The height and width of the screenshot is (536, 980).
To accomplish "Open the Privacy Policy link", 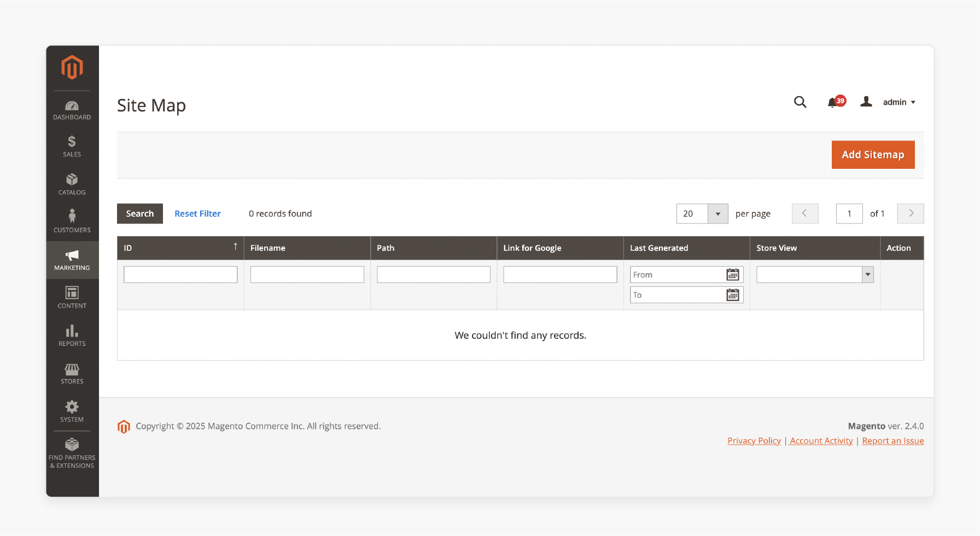I will (754, 441).
